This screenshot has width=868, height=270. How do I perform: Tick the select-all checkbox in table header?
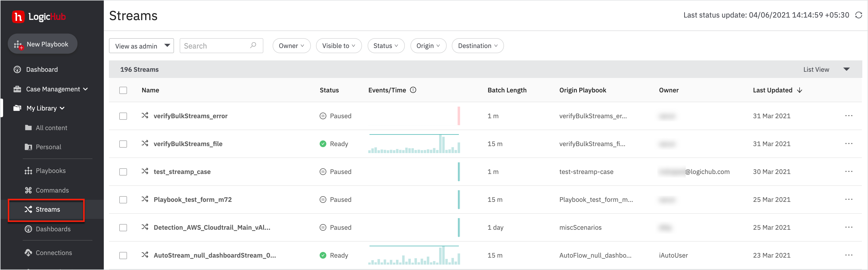(123, 90)
